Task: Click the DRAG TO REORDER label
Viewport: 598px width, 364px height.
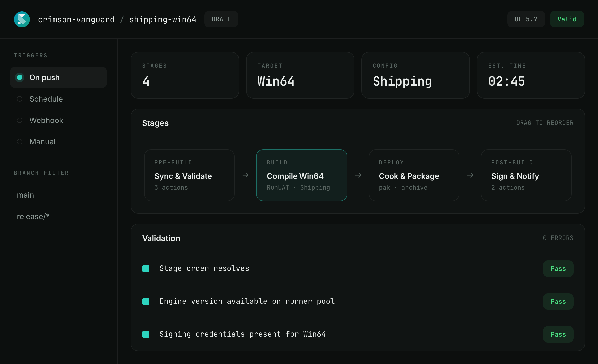Action: 545,123
